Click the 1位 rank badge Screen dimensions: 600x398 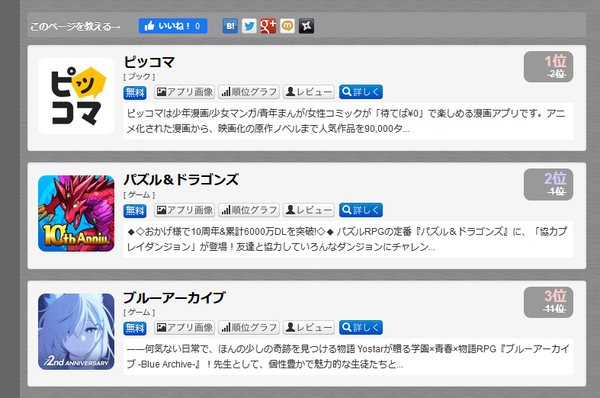[x=548, y=67]
